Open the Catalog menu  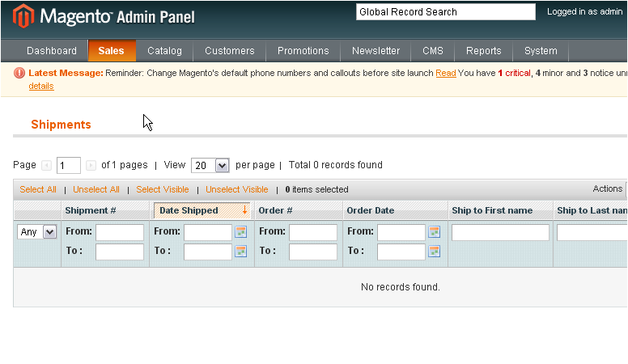164,51
